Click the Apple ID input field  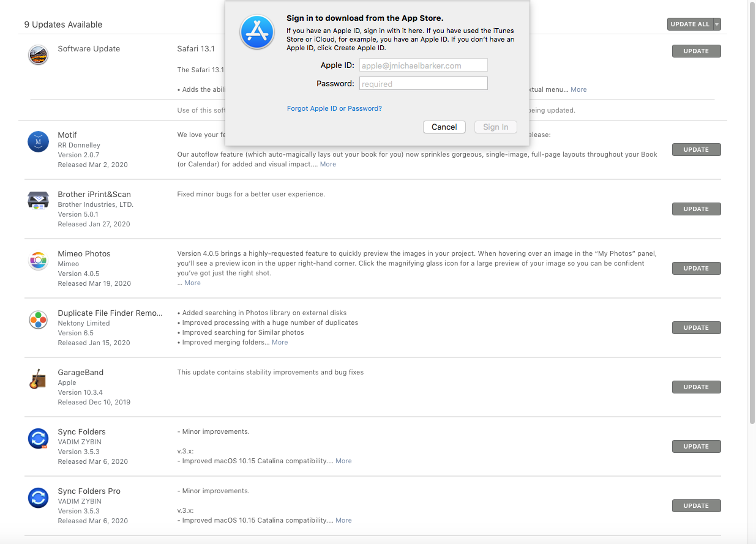click(x=423, y=65)
